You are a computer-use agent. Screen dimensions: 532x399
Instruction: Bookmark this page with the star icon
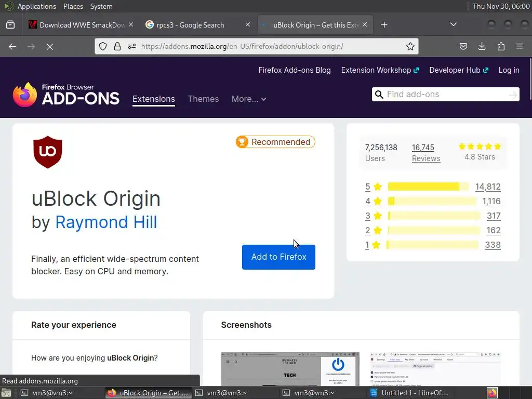click(410, 46)
